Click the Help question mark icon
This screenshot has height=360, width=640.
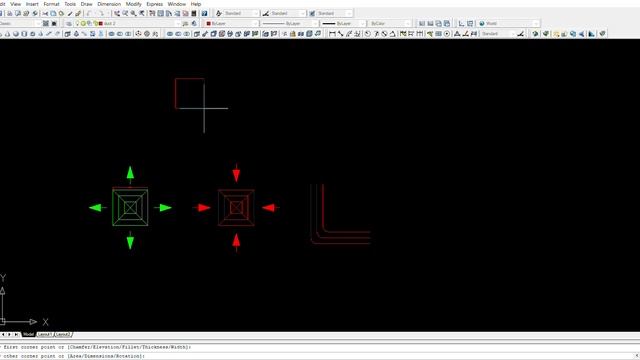(x=204, y=13)
